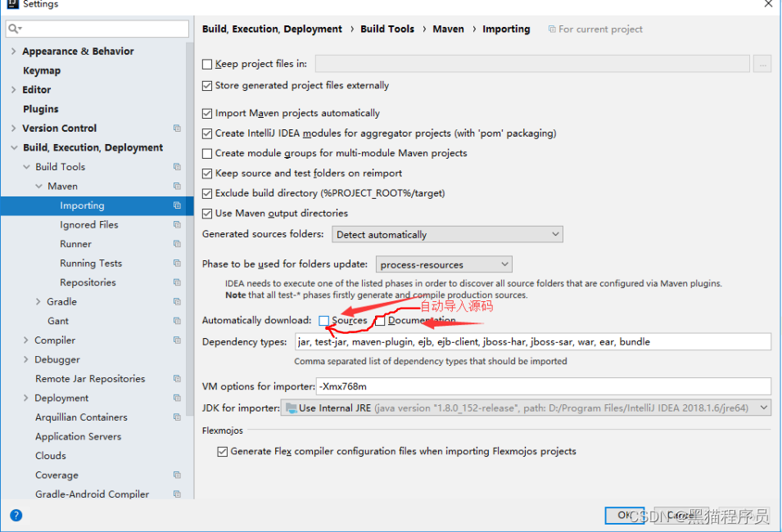
Task: Expand the Compiler node
Action: [x=26, y=340]
